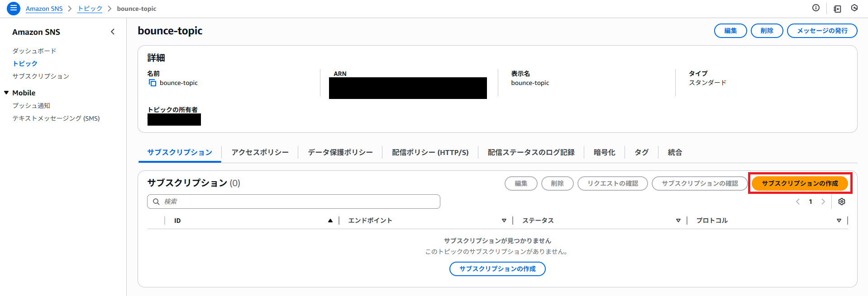This screenshot has width=868, height=296.
Task: Click the orange サブスクリプションの作成 button
Action: pyautogui.click(x=799, y=183)
